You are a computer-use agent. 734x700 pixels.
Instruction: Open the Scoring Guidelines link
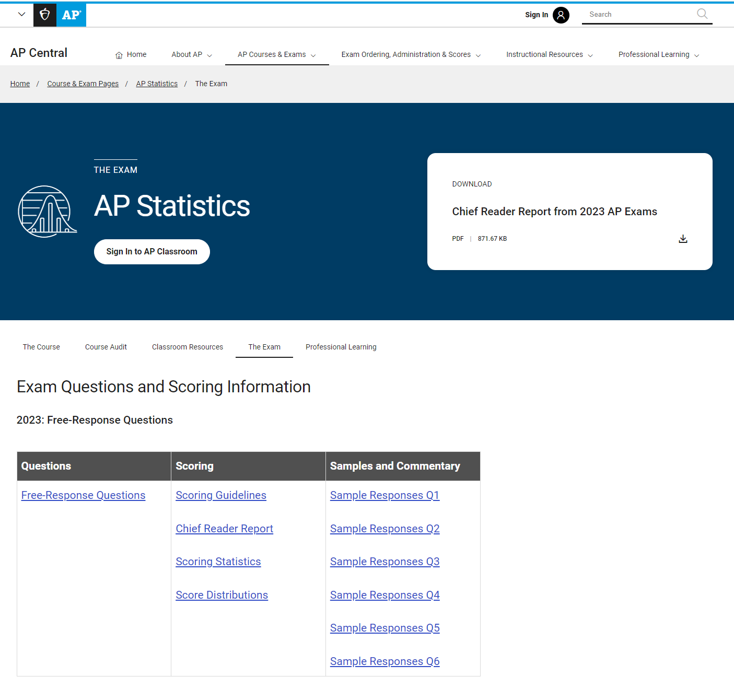coord(221,495)
